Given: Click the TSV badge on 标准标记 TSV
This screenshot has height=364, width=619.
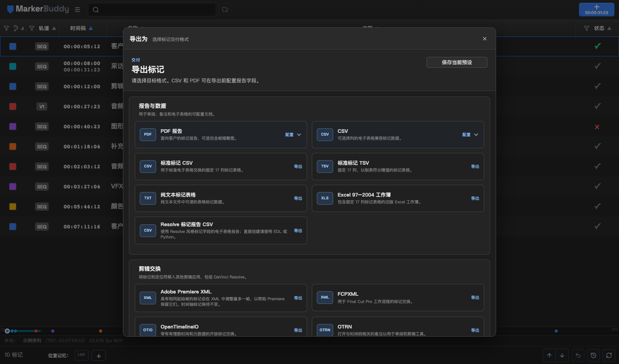Looking at the screenshot, I should [x=325, y=167].
